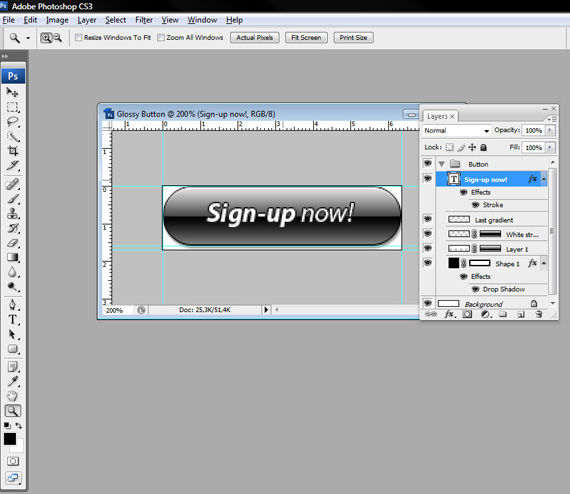Viewport: 570px width, 494px height.
Task: Select the Lasso tool
Action: [13, 122]
